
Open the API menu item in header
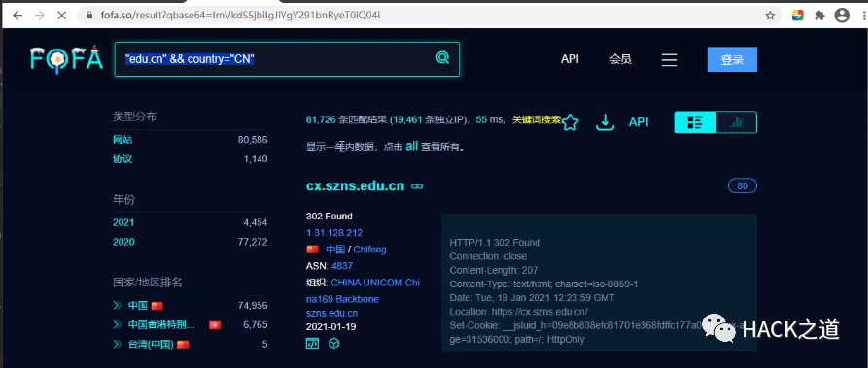570,59
